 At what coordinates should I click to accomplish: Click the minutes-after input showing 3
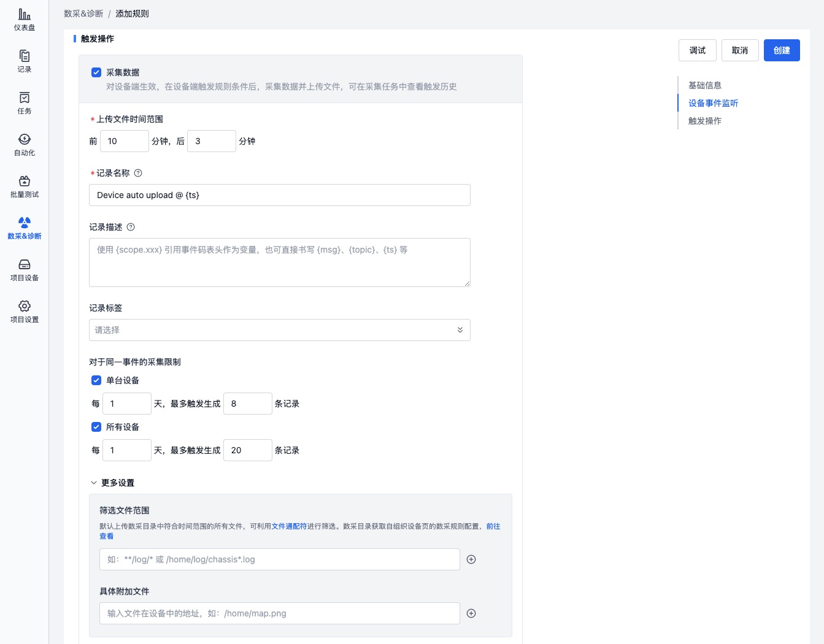point(212,141)
